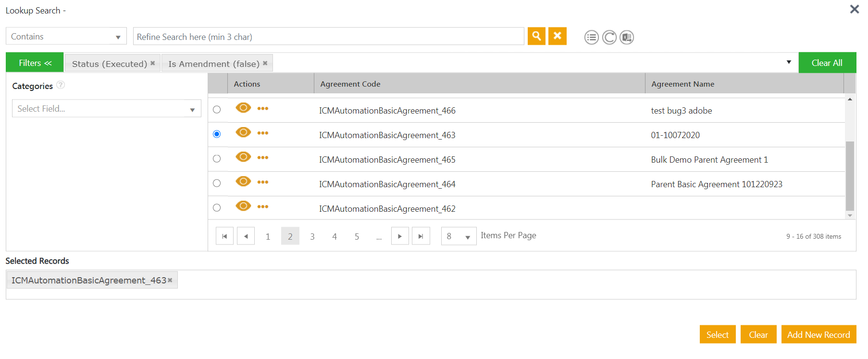Image resolution: width=868 pixels, height=359 pixels.
Task: Clear search text with orange X button
Action: pos(557,36)
